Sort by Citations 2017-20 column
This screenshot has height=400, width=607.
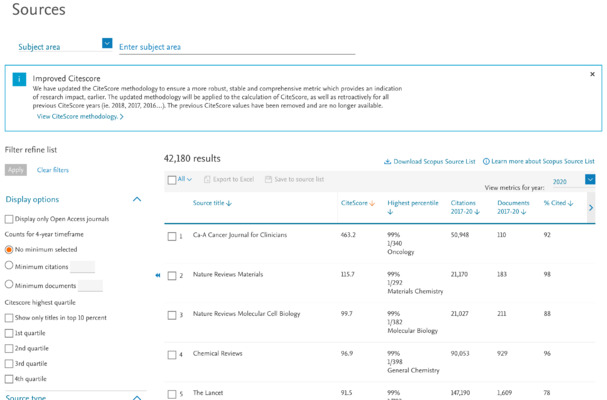(465, 207)
